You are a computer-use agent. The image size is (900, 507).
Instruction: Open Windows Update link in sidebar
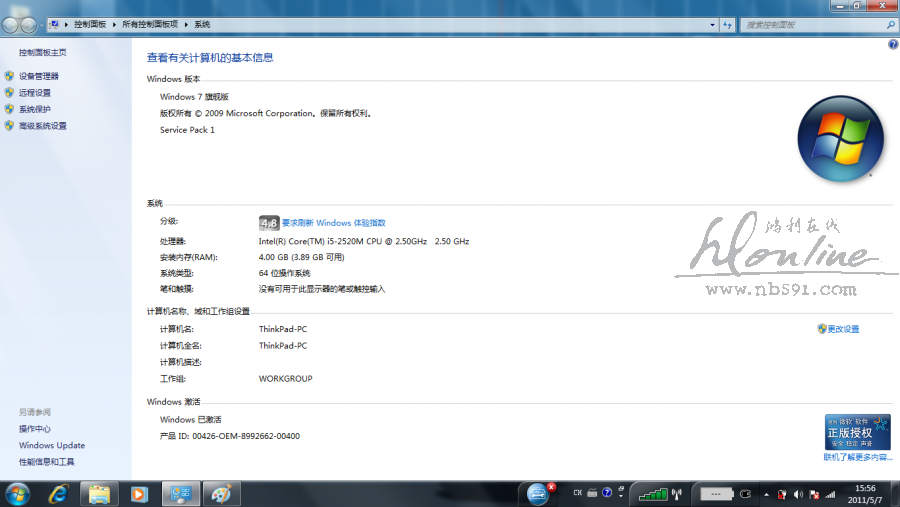point(52,446)
